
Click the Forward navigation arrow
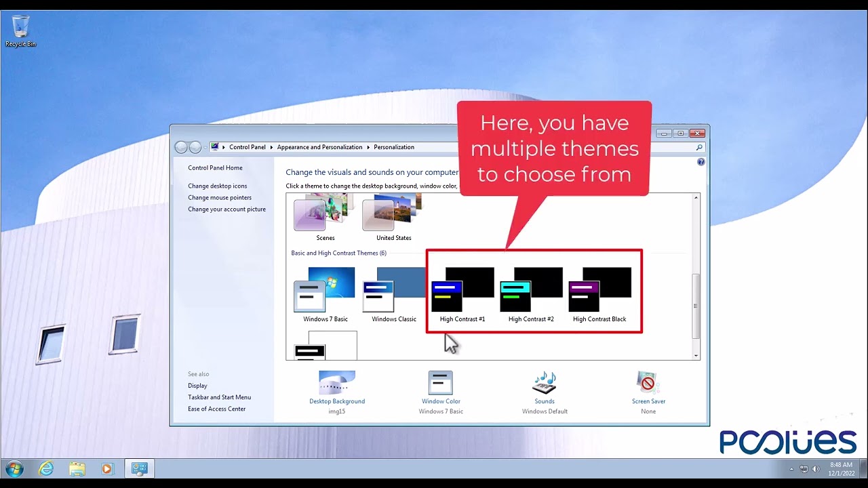tap(195, 147)
